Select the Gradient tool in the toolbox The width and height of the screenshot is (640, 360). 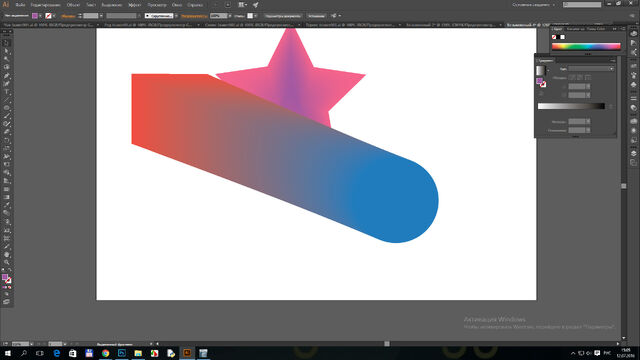tap(7, 197)
